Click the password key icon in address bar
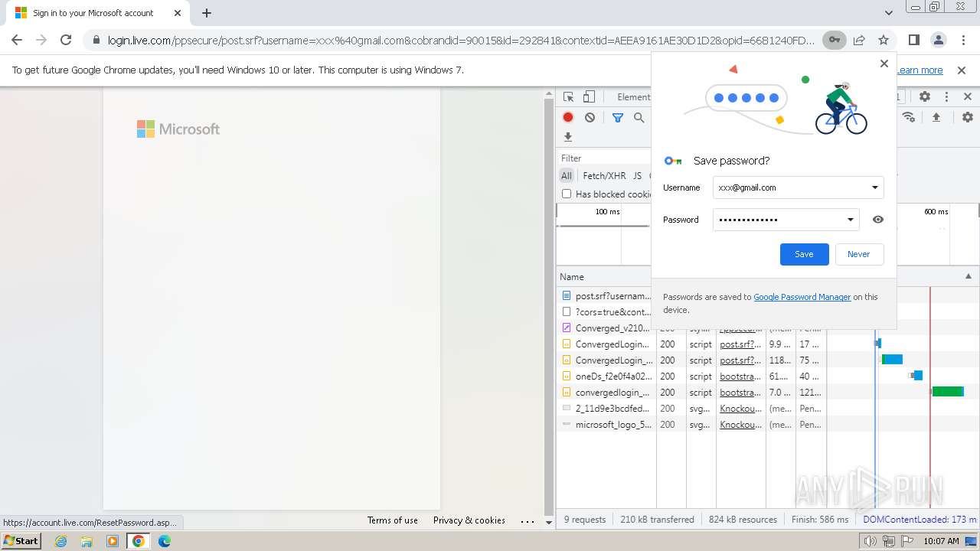Viewport: 980px width, 551px height. (834, 40)
